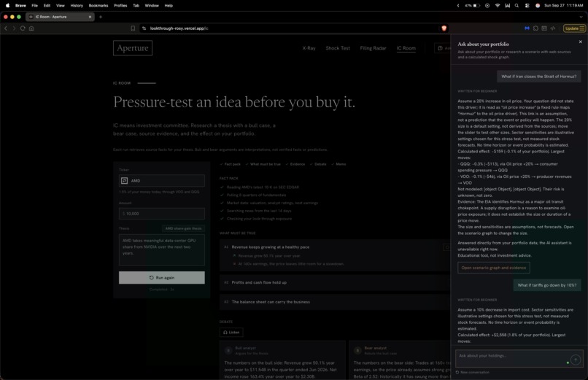Focus the Ask about your holdings input
588x380 pixels.
point(512,359)
